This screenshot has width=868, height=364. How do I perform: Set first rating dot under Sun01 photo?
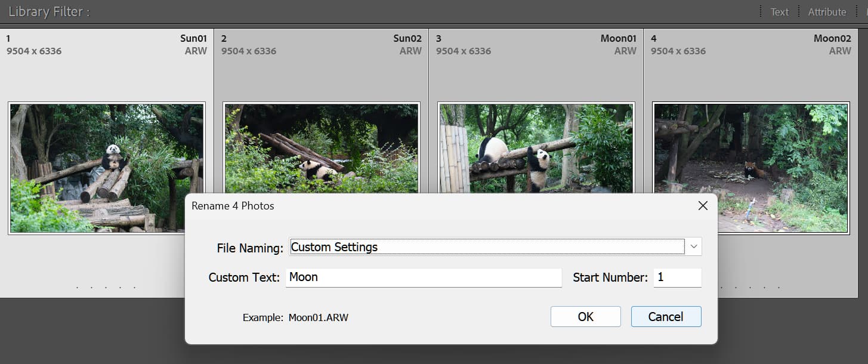tap(78, 288)
